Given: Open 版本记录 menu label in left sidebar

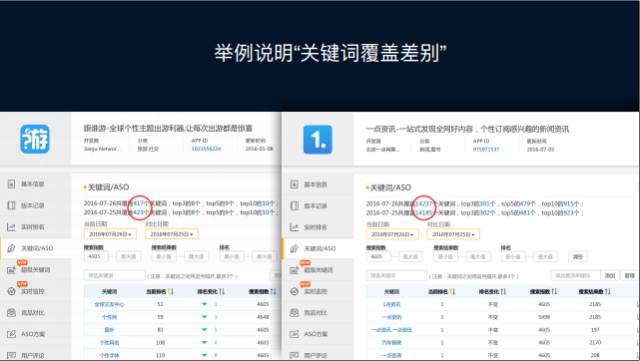Looking at the screenshot, I should [33, 205].
